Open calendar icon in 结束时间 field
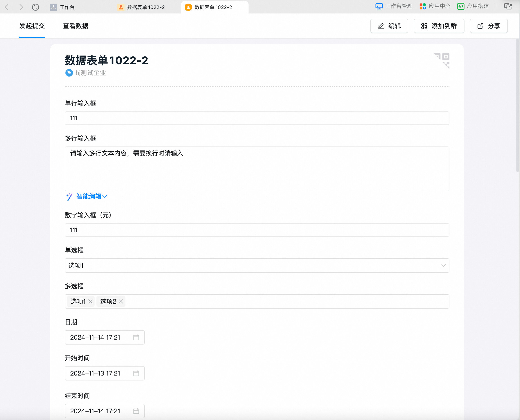Viewport: 520px width, 420px height. [136, 411]
